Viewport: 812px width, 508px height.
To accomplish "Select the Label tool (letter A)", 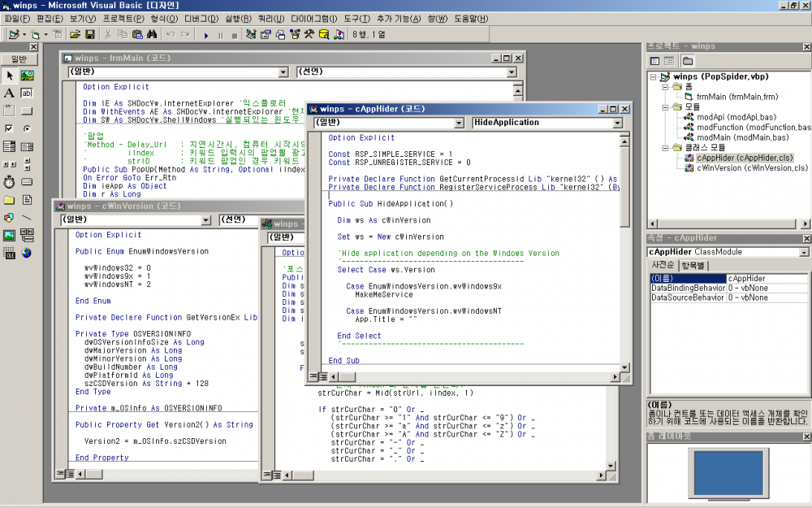I will [9, 93].
